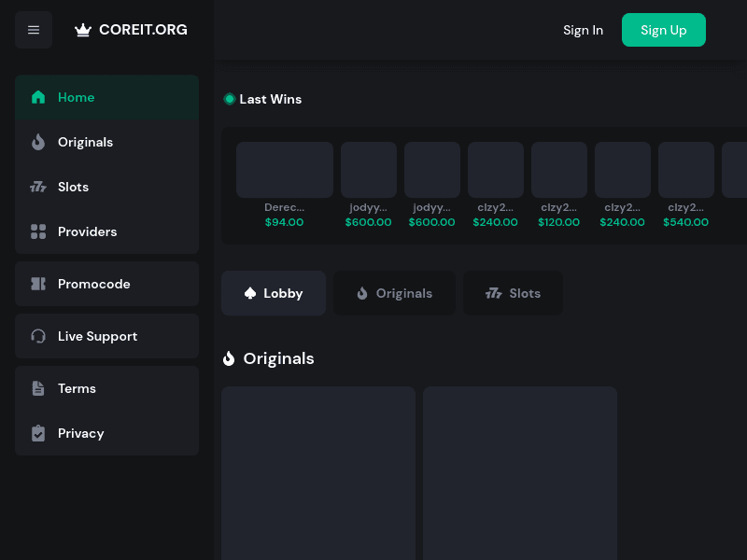Click the Slots machine icon in sidebar
The height and width of the screenshot is (560, 747).
pos(38,187)
